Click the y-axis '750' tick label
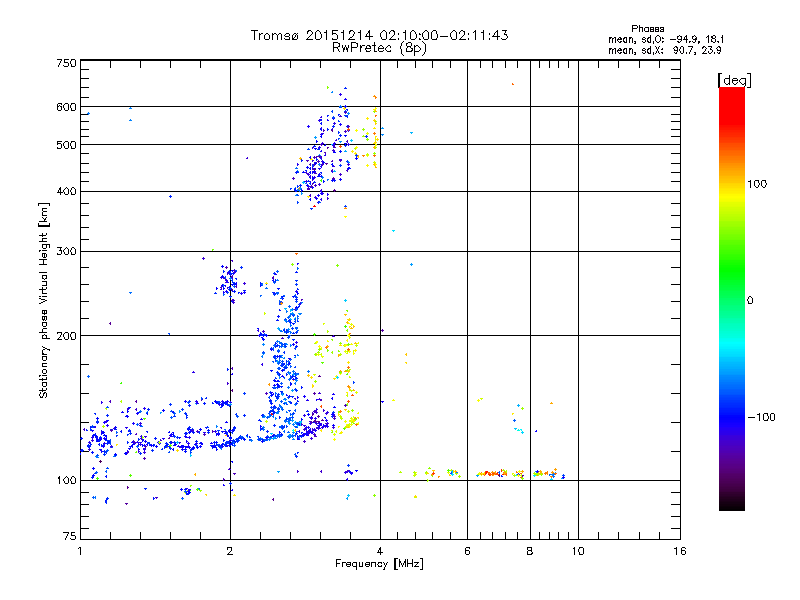 pos(66,63)
